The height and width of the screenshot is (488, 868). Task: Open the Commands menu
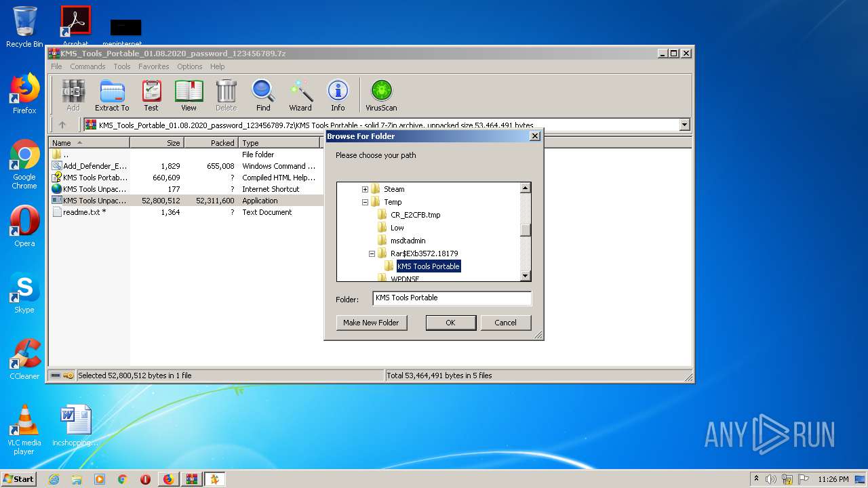click(x=87, y=66)
